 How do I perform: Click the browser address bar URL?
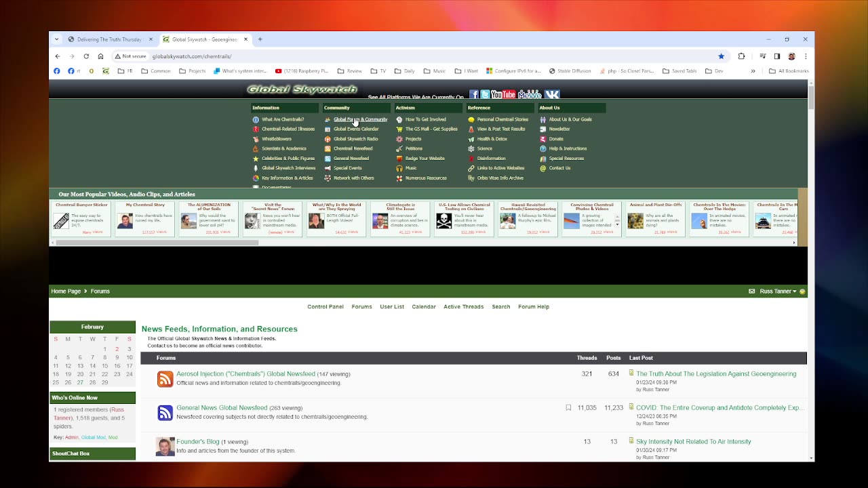pyautogui.click(x=192, y=56)
